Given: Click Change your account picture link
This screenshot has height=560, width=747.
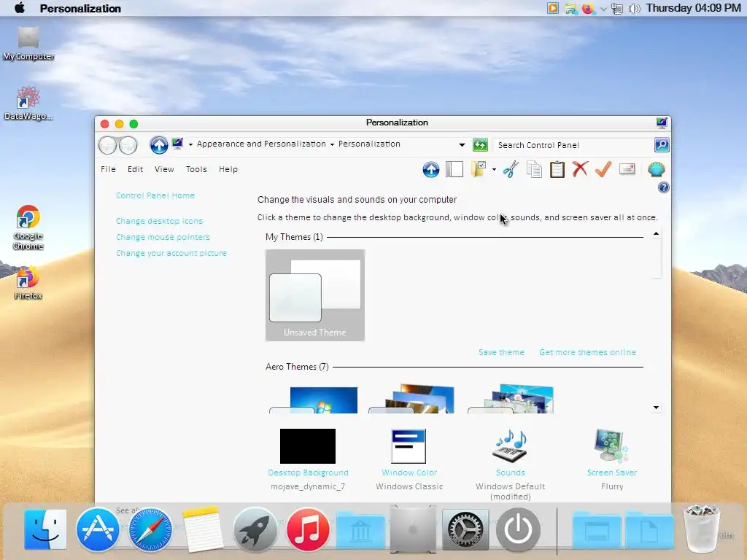Looking at the screenshot, I should click(171, 253).
